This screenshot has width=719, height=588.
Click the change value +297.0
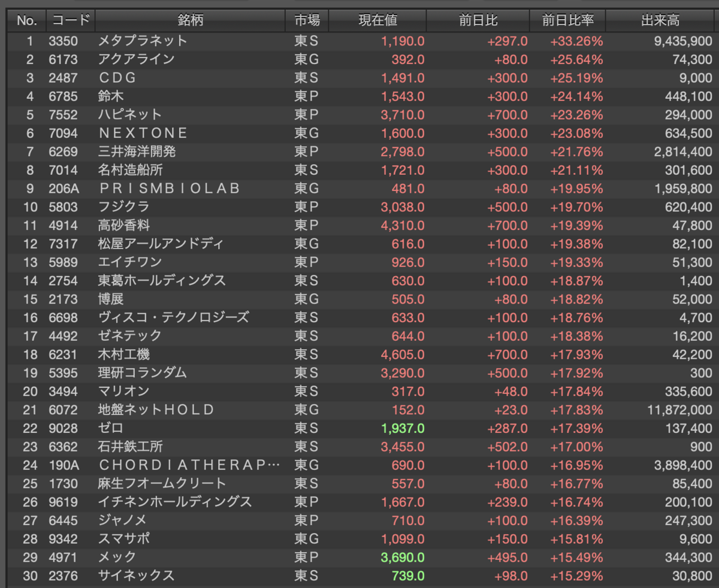point(507,41)
